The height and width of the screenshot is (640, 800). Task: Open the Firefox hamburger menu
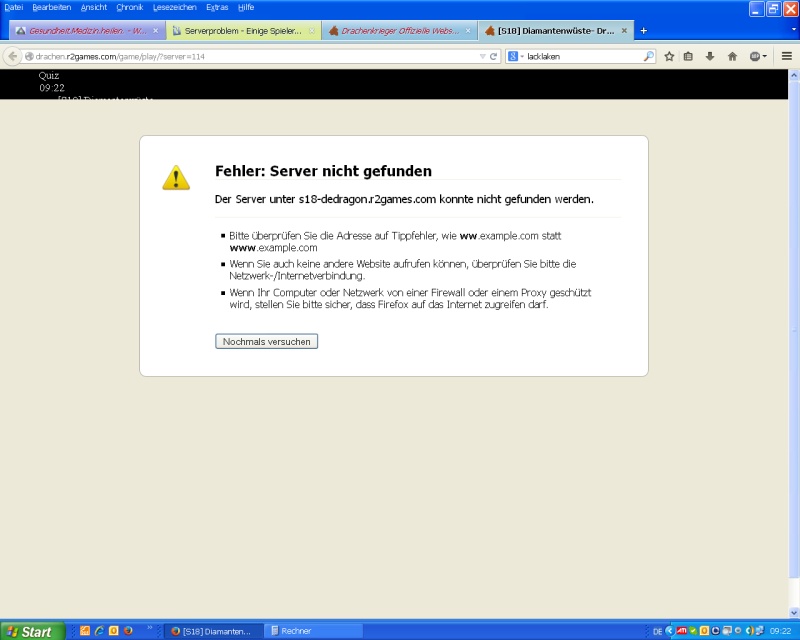[787, 56]
